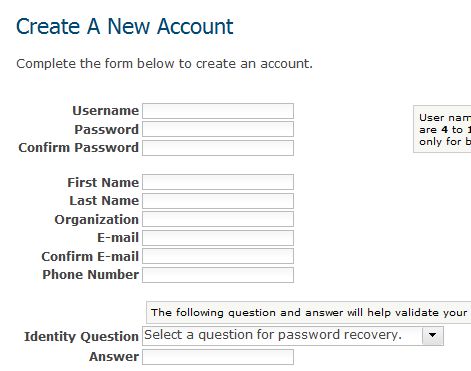Screen dimensions: 471x371
Task: Click the 'Create A New Account' heading
Action: [x=125, y=26]
